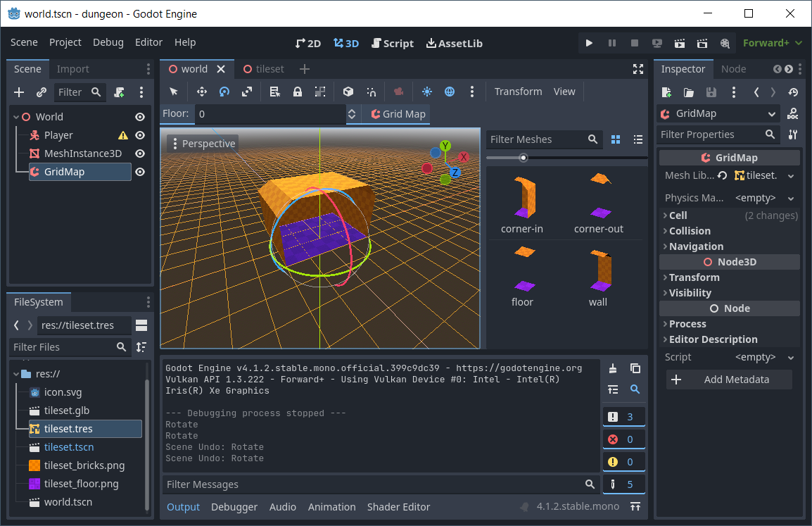The image size is (812, 526).
Task: Clear the output log
Action: 613,368
